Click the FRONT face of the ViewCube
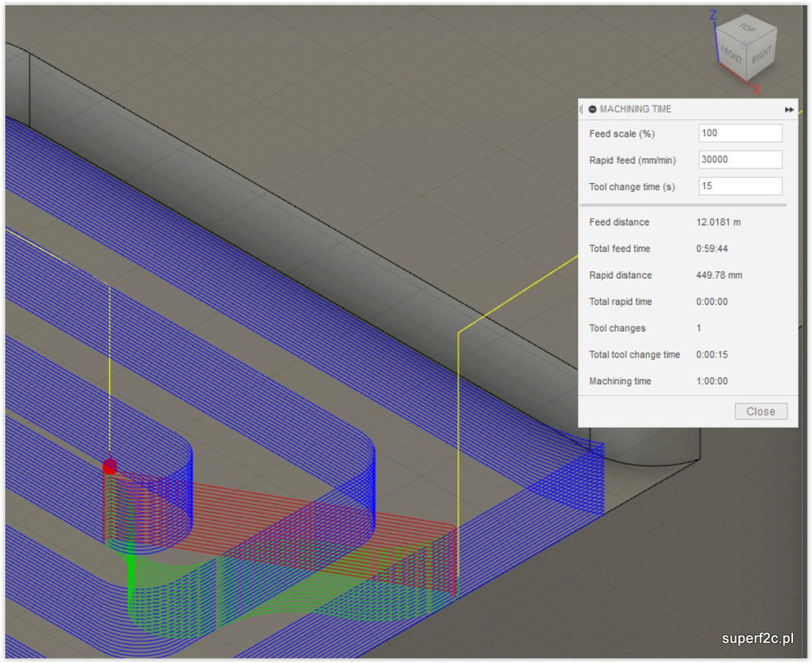This screenshot has width=812, height=663. 733,53
